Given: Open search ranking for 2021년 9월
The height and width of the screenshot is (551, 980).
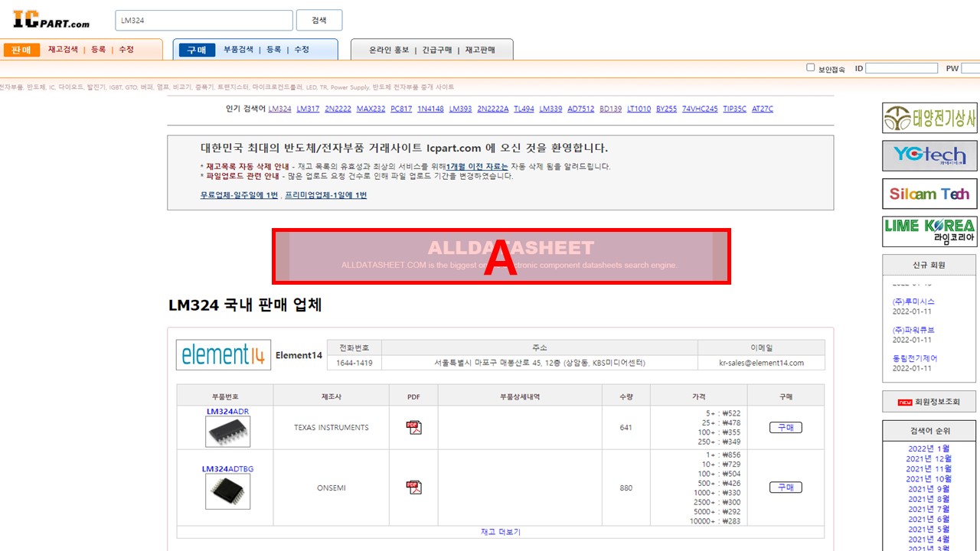Looking at the screenshot, I should [929, 488].
